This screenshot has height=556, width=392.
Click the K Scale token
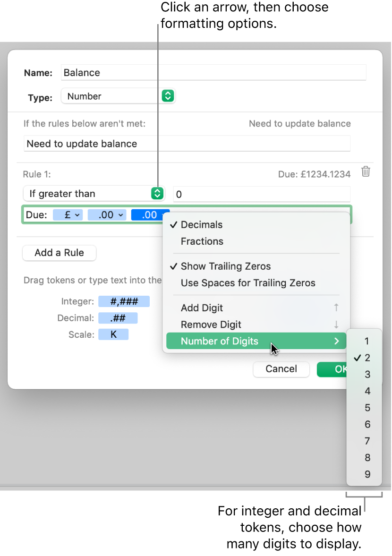click(113, 334)
